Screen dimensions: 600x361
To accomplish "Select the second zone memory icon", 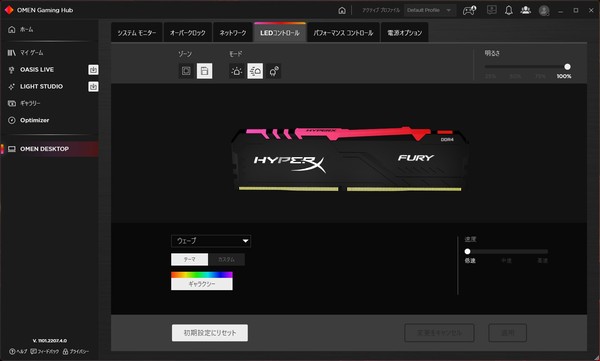I will (x=204, y=71).
